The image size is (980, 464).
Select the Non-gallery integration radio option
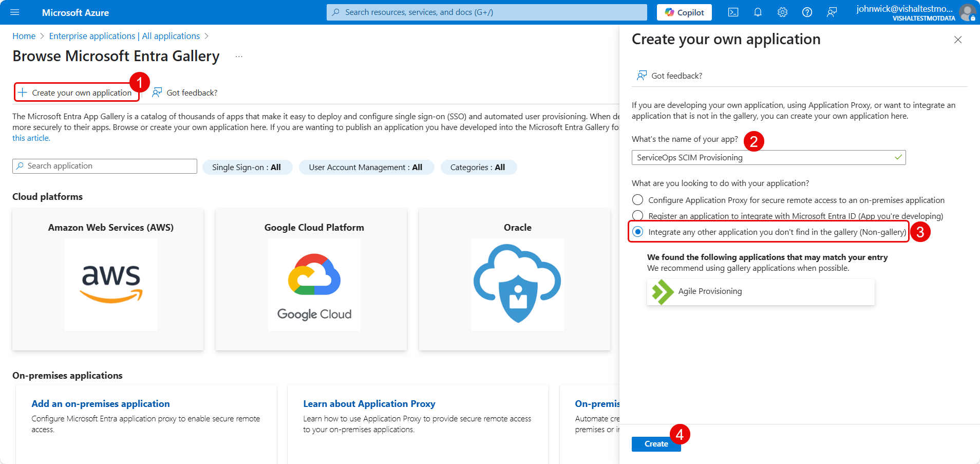(638, 232)
